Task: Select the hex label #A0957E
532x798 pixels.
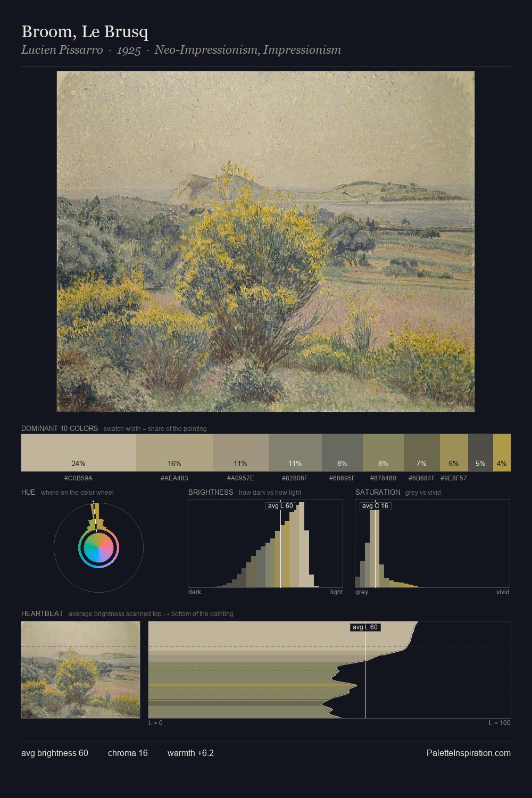Action: [240, 478]
